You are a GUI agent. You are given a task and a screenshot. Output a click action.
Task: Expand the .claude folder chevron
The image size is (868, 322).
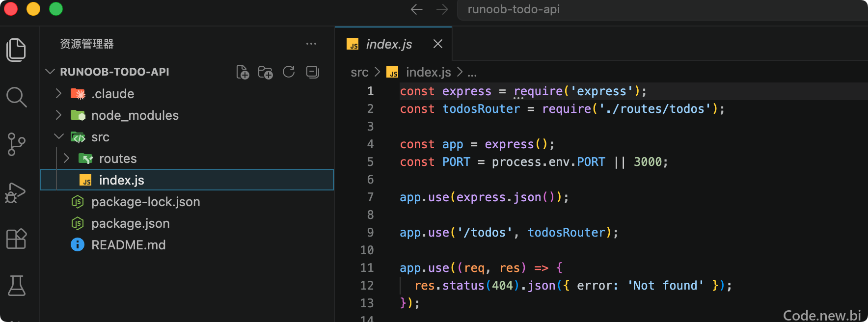tap(58, 93)
